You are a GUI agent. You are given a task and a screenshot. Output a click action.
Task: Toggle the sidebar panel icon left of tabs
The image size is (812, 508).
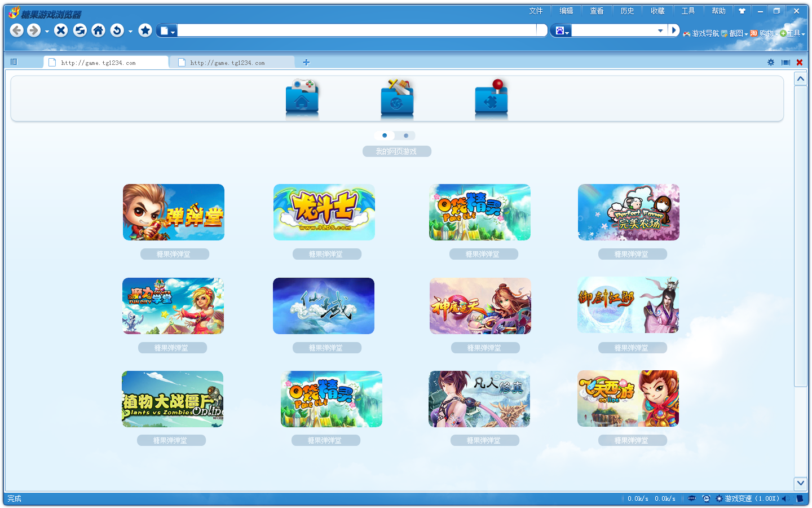14,62
